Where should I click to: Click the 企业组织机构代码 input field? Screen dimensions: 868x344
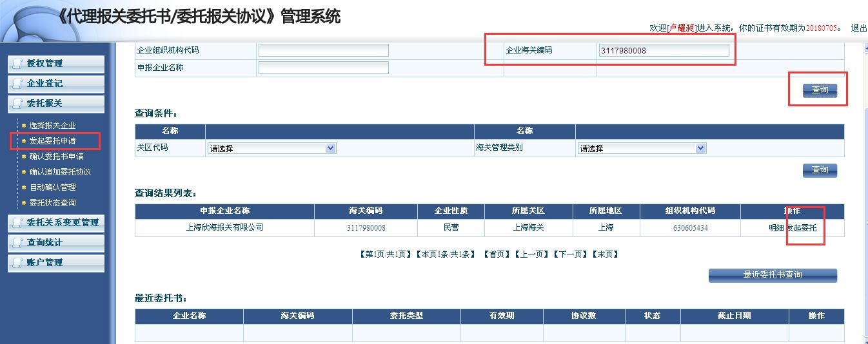tap(323, 50)
